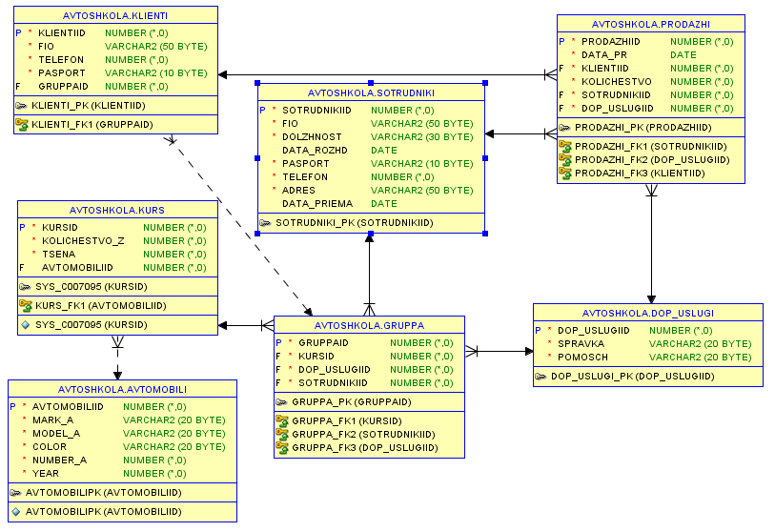Click the NUMBER_A column in AVTOMOBILI

click(x=59, y=460)
